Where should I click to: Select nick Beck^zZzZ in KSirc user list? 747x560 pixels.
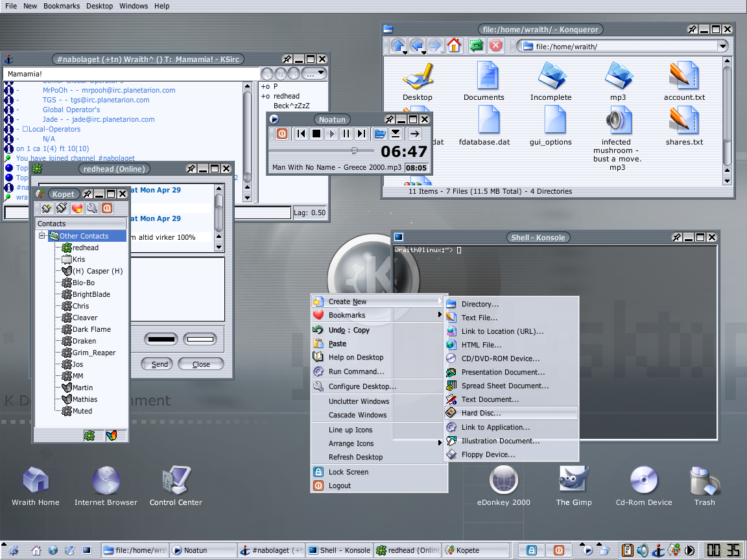coord(291,106)
